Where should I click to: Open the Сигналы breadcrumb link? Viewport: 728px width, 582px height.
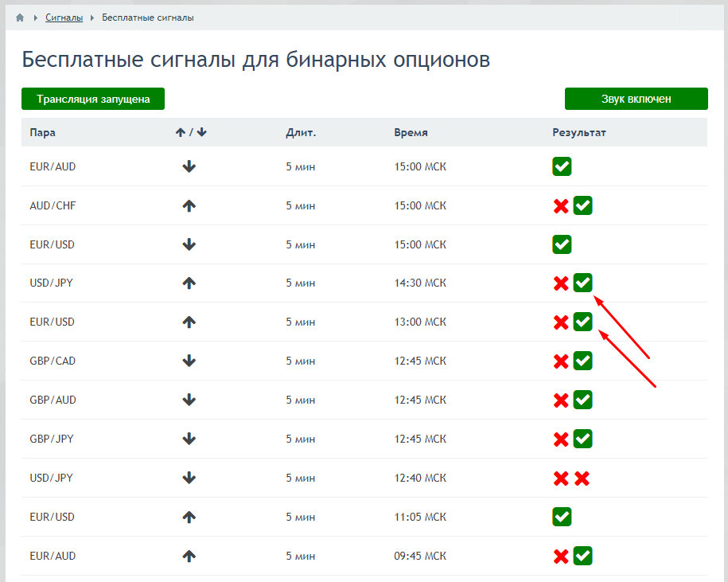(64, 18)
